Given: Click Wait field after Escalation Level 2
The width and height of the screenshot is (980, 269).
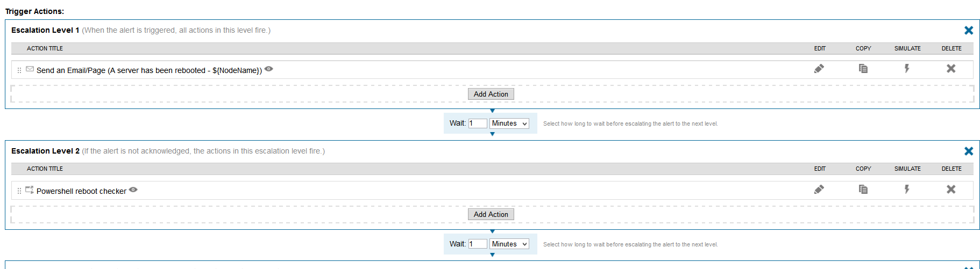Looking at the screenshot, I should pyautogui.click(x=478, y=244).
